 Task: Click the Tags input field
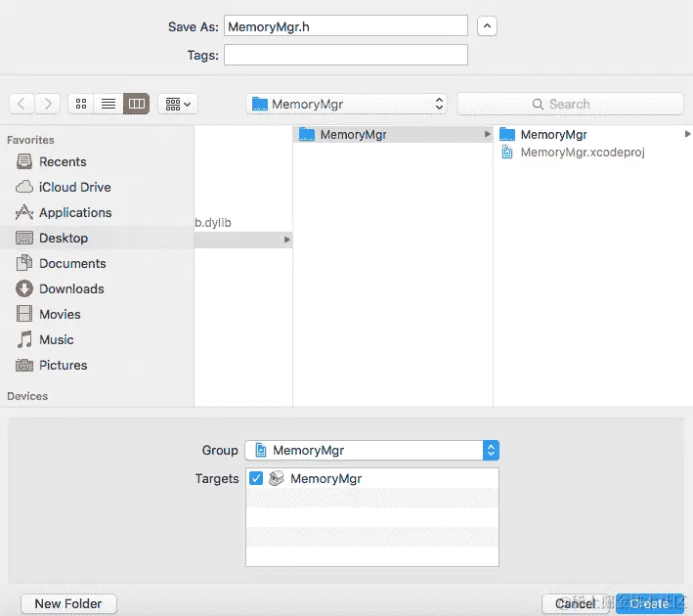346,55
